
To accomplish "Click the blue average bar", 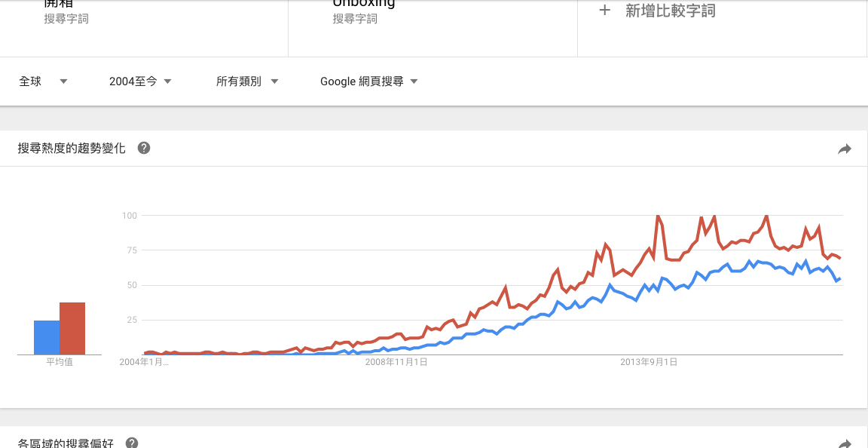I will coord(47,337).
